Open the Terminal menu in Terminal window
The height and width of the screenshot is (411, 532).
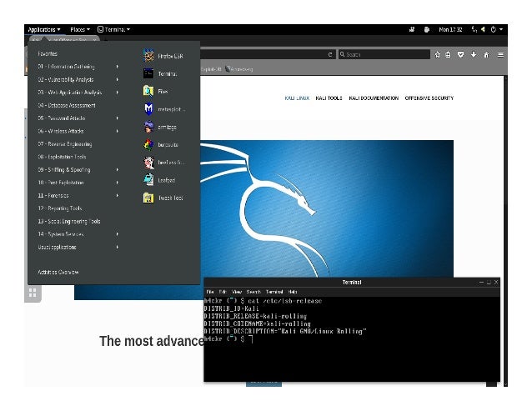pyautogui.click(x=274, y=292)
